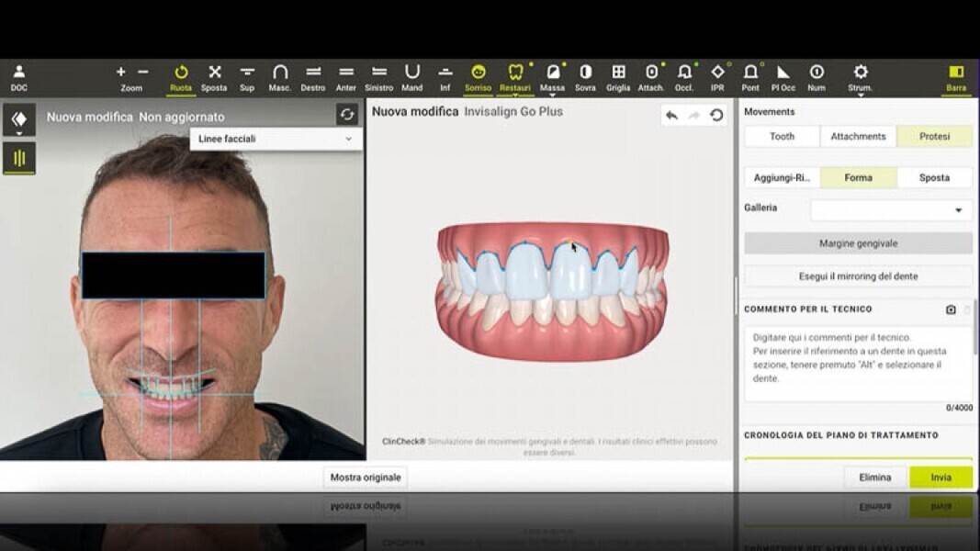Click the Attach. attachments icon
Viewport: 980px width, 551px height.
click(x=651, y=76)
